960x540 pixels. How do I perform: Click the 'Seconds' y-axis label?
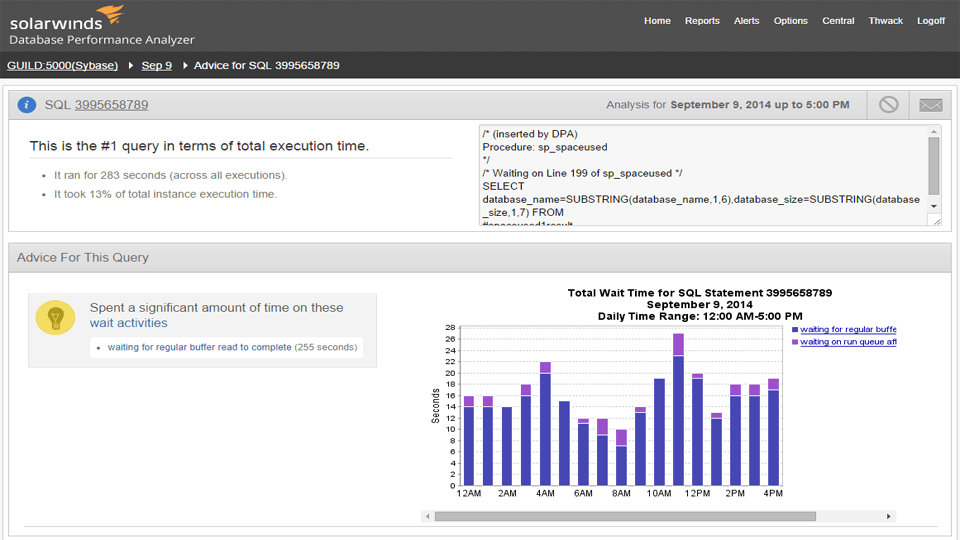pos(435,406)
